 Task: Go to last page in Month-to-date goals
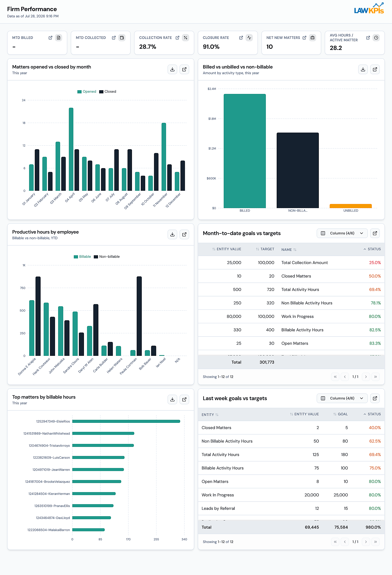376,377
